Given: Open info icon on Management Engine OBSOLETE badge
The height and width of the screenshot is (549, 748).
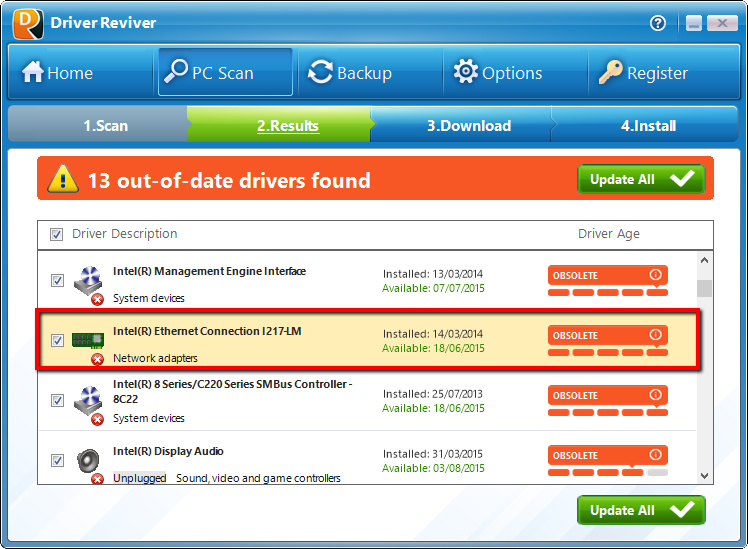Looking at the screenshot, I should tap(655, 275).
